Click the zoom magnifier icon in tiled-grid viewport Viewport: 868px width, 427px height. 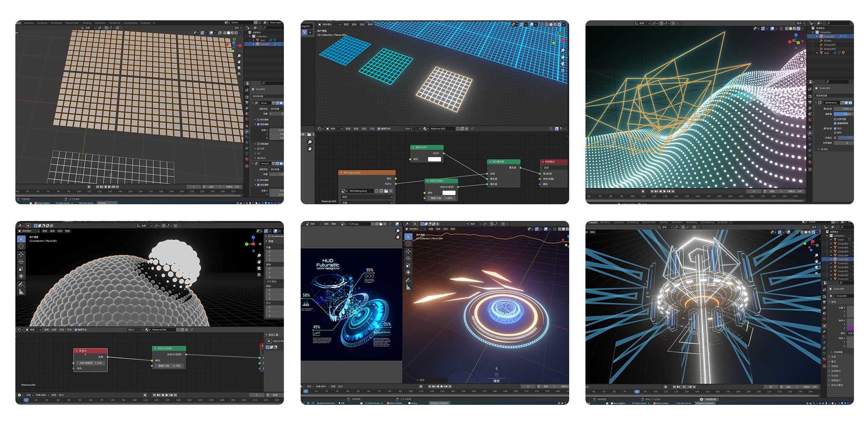click(239, 56)
